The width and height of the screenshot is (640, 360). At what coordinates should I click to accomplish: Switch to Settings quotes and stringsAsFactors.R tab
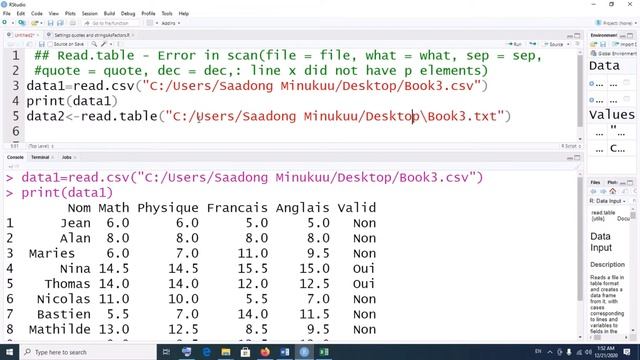[x=91, y=36]
